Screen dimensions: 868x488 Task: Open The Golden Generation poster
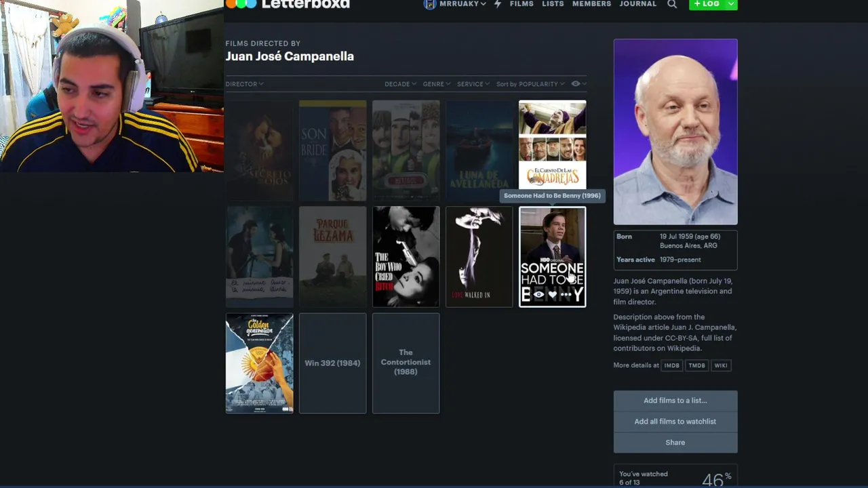260,363
